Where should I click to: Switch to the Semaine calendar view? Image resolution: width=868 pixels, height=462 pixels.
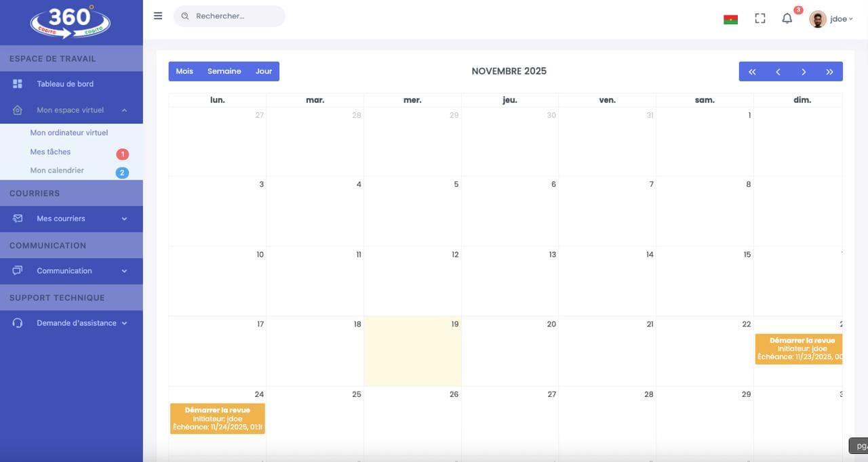coord(224,70)
